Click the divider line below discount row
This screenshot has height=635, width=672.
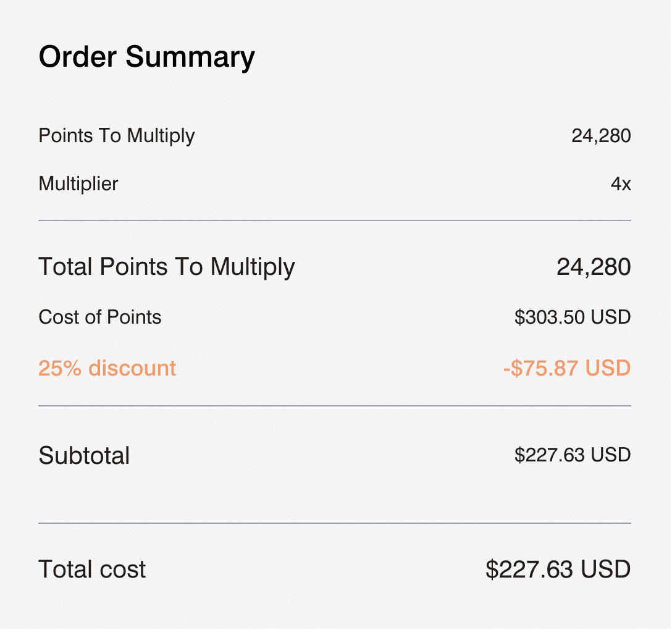335,406
